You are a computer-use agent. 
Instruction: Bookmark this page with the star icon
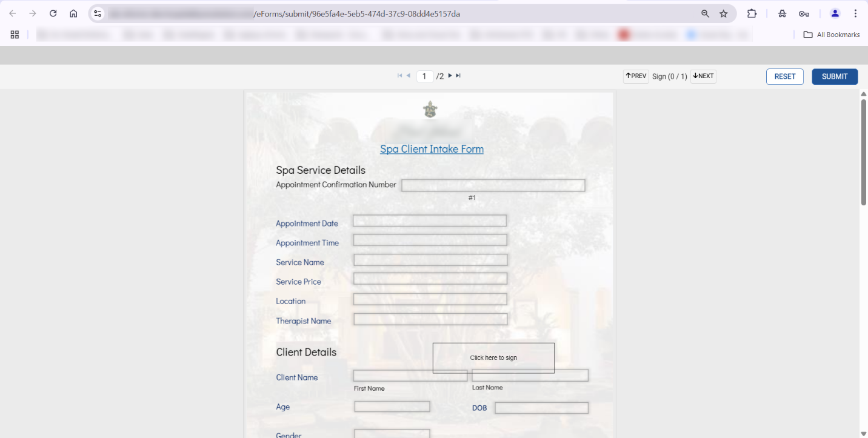click(723, 13)
